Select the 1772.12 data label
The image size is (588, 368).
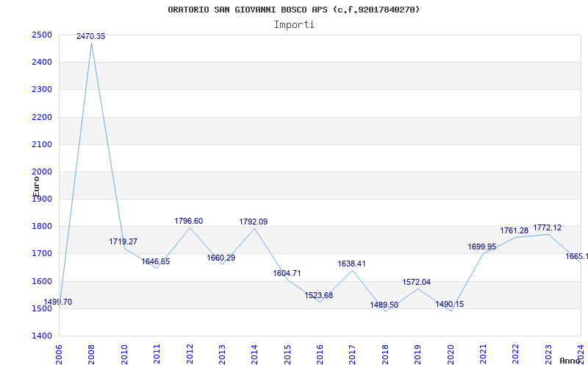pyautogui.click(x=548, y=227)
